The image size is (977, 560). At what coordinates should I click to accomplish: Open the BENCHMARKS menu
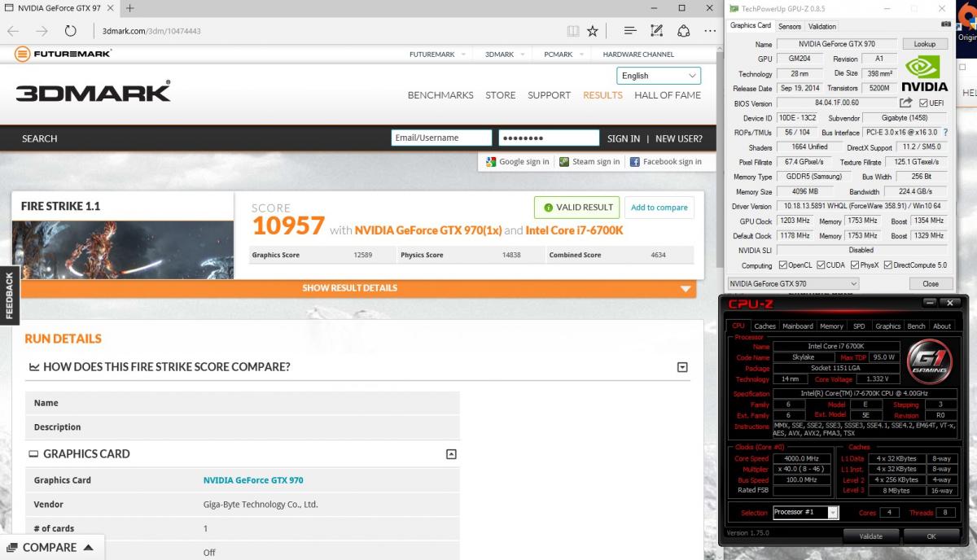(440, 95)
